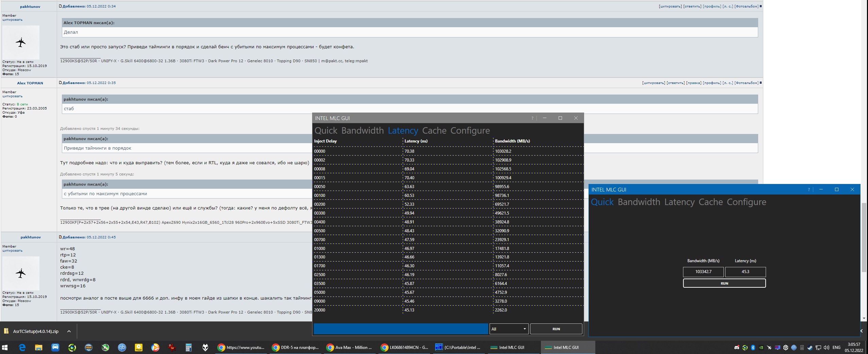
Task: Open Cache tab in the Quick window
Action: [711, 202]
